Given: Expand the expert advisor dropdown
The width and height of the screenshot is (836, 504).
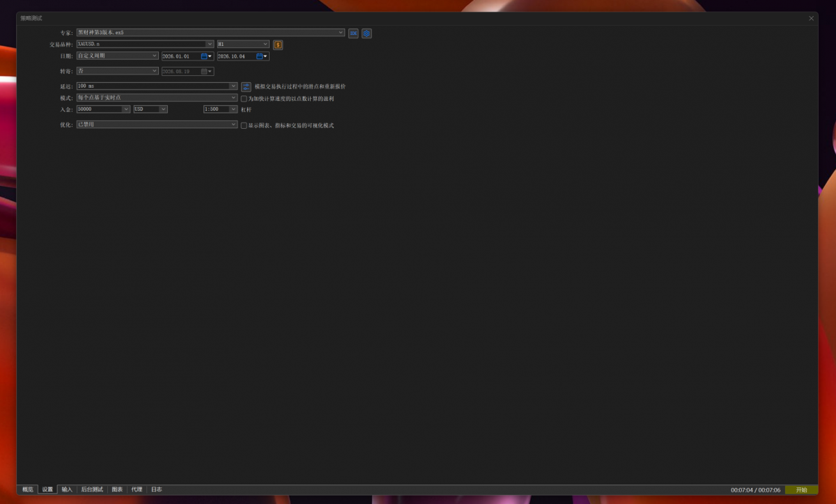Looking at the screenshot, I should tap(210, 33).
